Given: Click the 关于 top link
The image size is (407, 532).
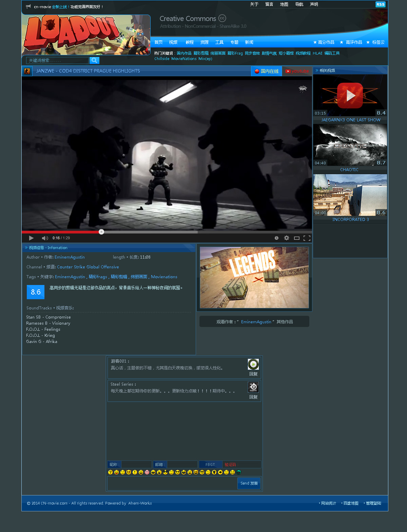Looking at the screenshot, I should point(254,4).
